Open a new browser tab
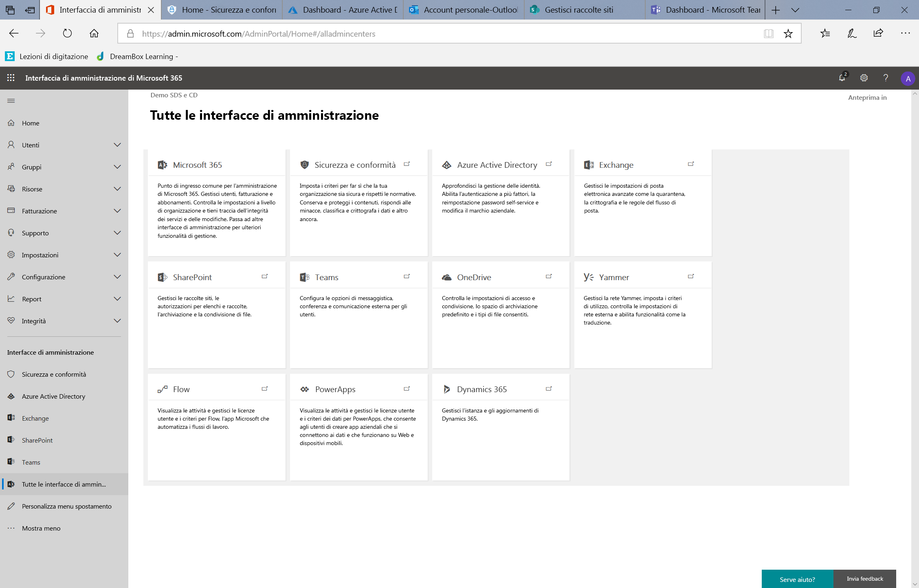 pos(776,10)
